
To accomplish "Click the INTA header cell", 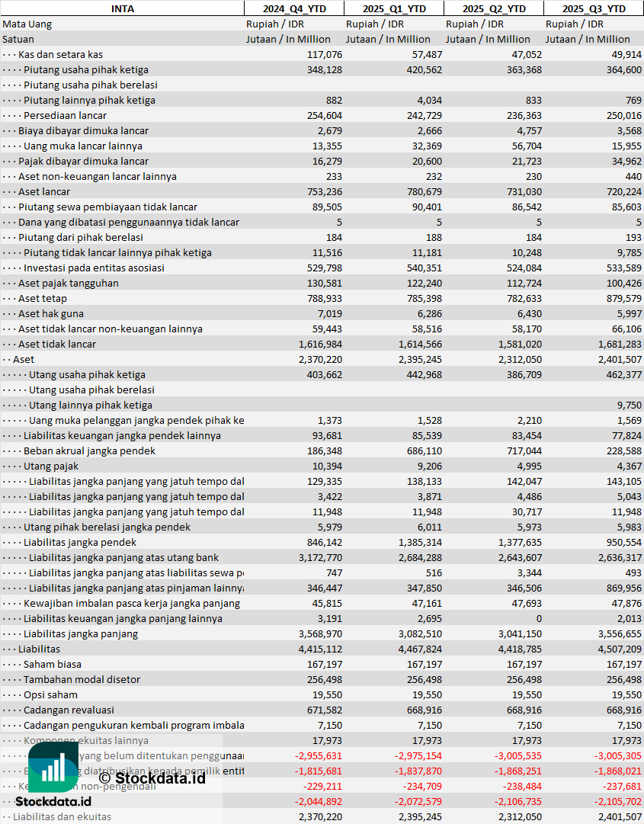I will [x=122, y=8].
